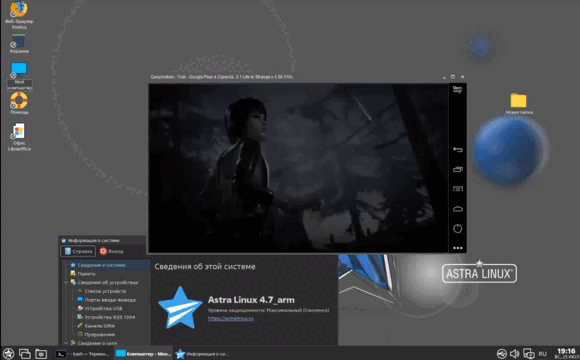Viewport: 580px width, 360px height.
Task: Open the 19:16 clock calendar
Action: pyautogui.click(x=566, y=353)
